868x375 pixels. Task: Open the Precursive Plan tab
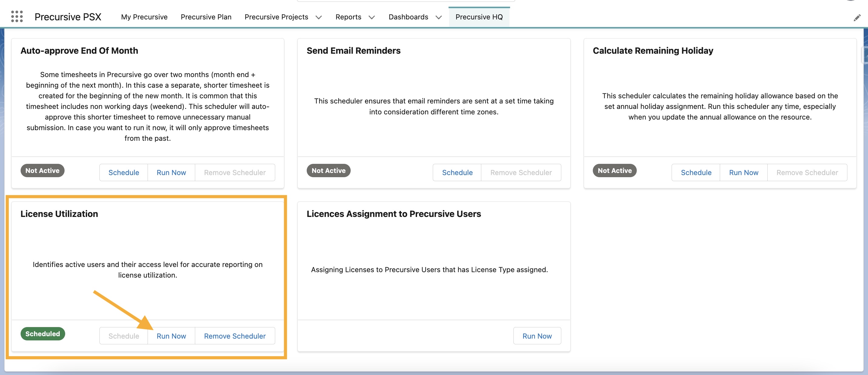(206, 17)
